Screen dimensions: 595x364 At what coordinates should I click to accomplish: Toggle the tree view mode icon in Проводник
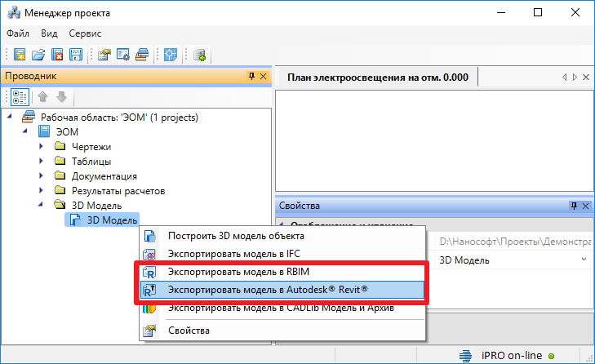(20, 97)
